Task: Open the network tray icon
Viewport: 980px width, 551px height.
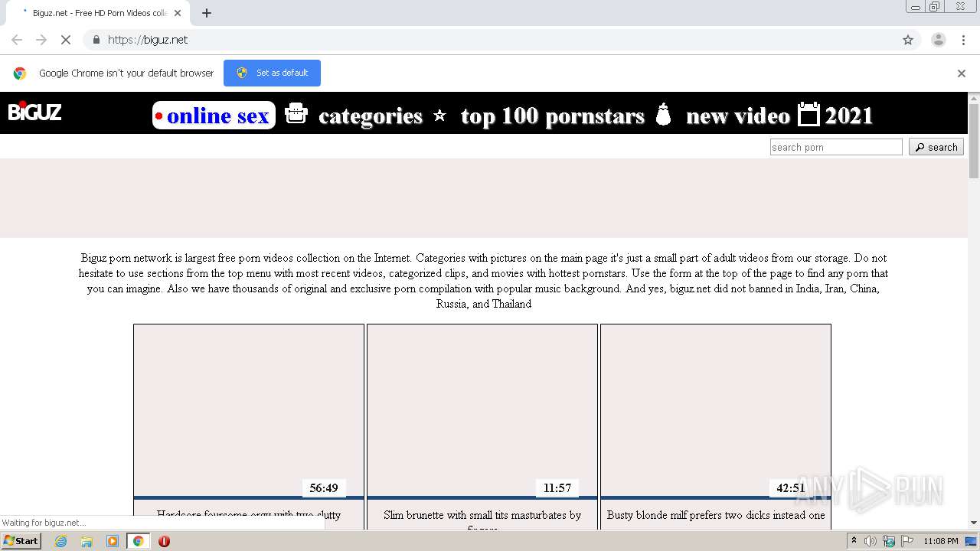Action: point(889,541)
